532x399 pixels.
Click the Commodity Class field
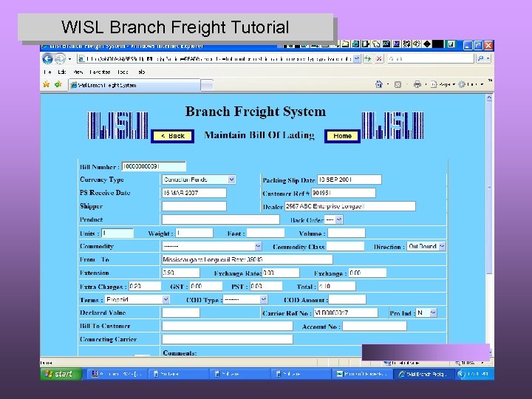coord(345,246)
